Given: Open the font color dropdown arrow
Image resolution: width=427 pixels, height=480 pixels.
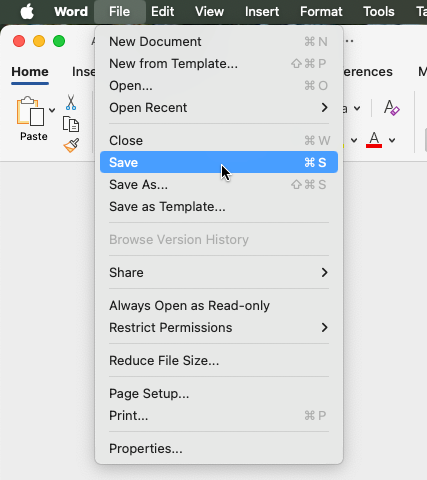Looking at the screenshot, I should point(392,140).
